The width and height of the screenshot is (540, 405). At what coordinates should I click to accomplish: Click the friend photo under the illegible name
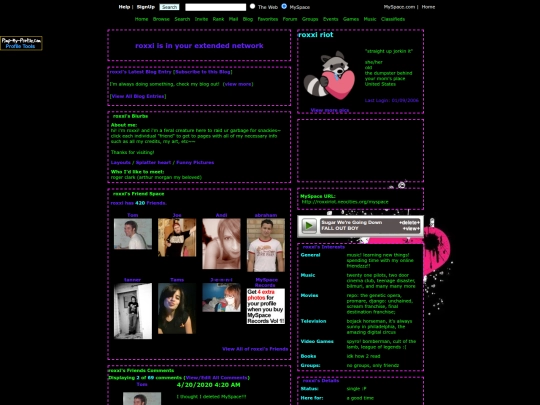click(221, 298)
